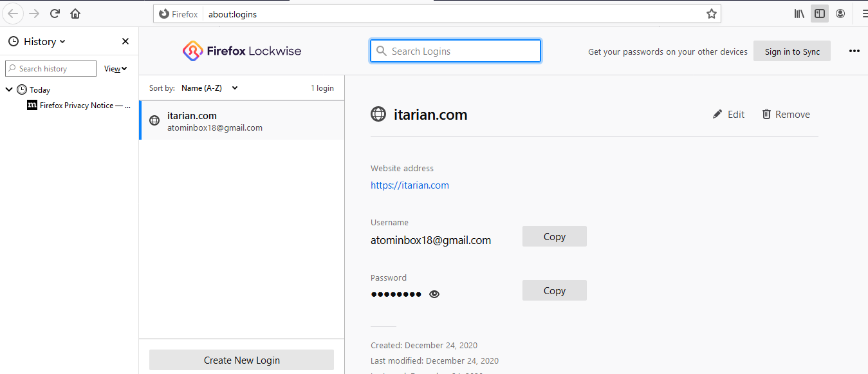The width and height of the screenshot is (868, 374).
Task: Click the itarian.com heading in details
Action: tap(430, 115)
